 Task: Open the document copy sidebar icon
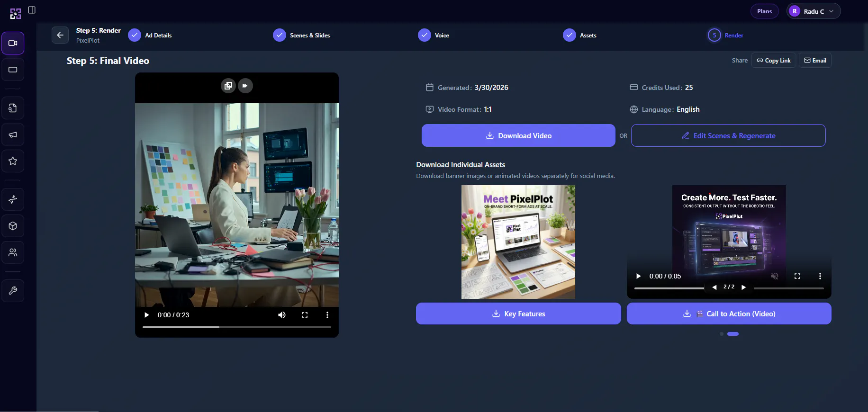coord(13,108)
